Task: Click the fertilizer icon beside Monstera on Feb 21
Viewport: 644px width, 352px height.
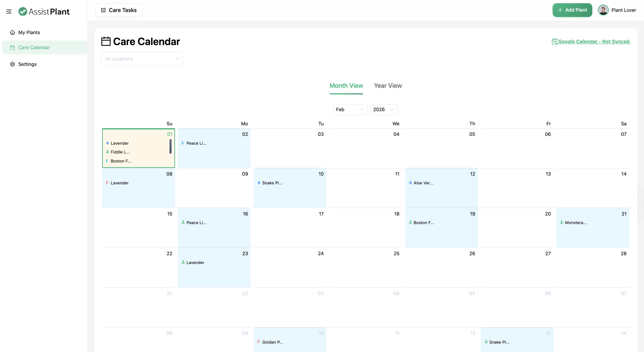Action: [x=562, y=222]
